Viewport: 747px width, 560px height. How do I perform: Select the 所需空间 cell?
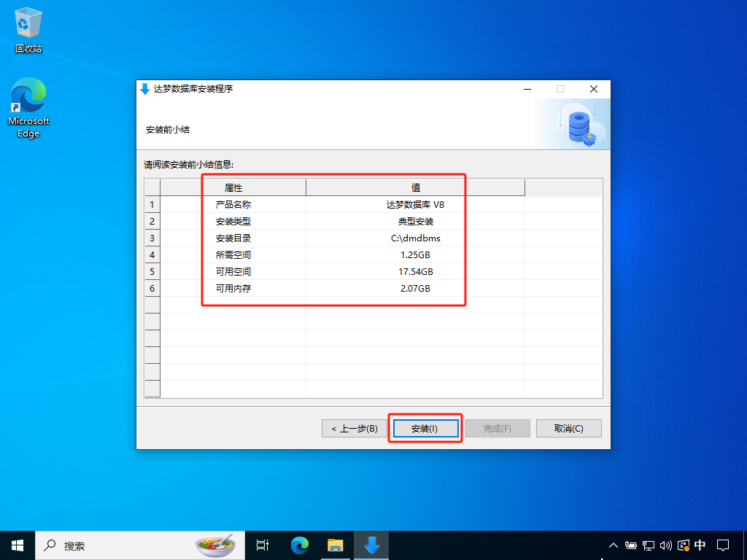coord(233,254)
